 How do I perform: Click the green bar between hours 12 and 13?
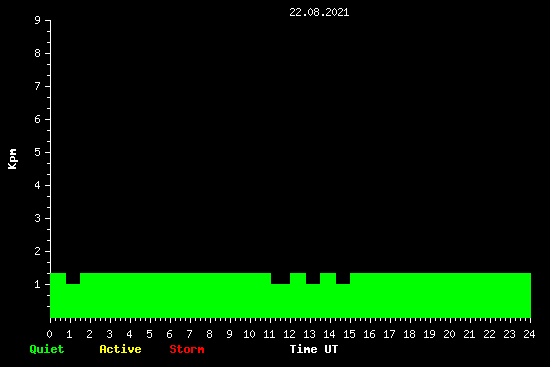[x=298, y=295]
